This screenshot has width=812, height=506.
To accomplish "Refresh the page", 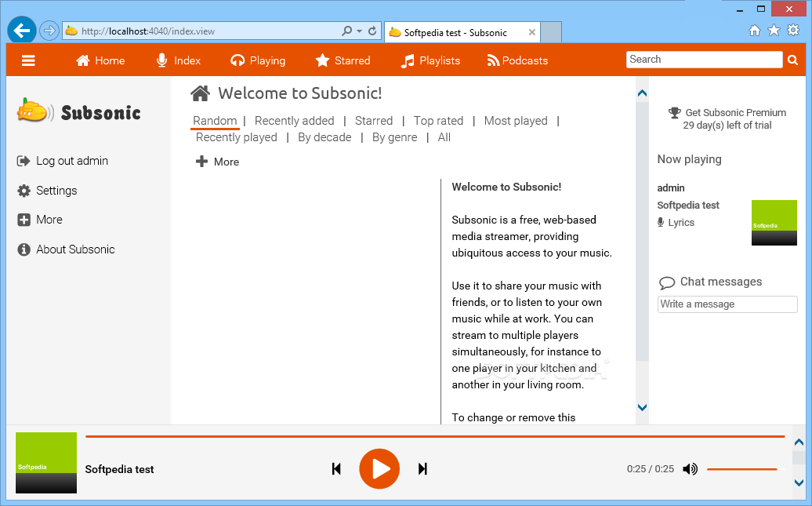I will [x=372, y=31].
